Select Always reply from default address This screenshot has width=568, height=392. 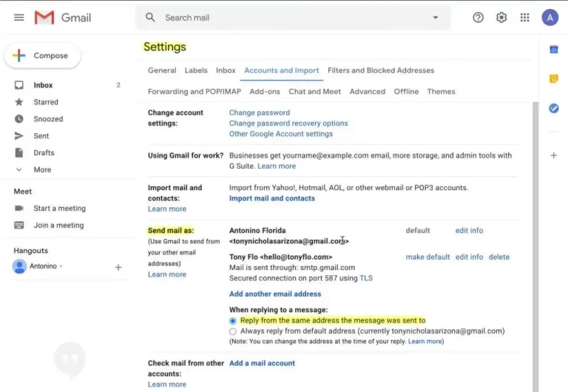tap(233, 331)
